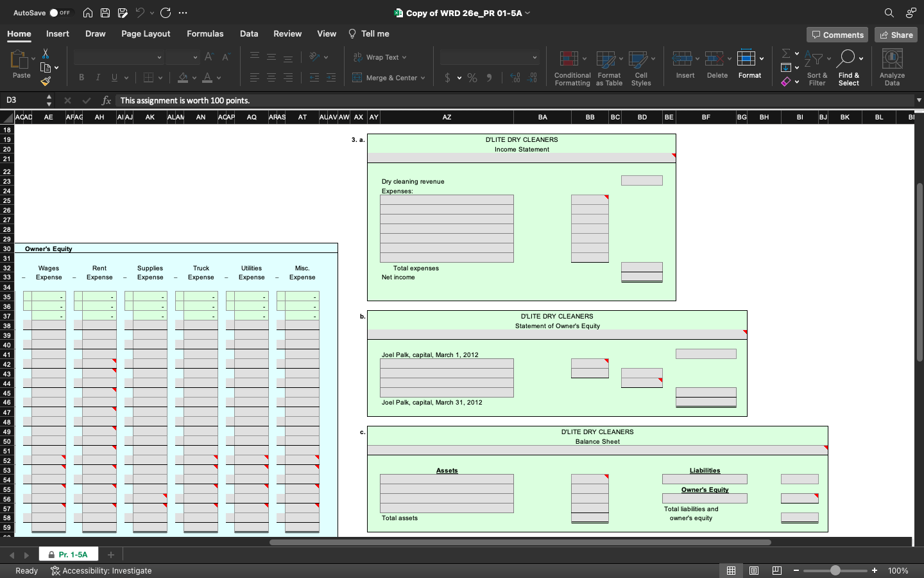The width and height of the screenshot is (924, 578).
Task: Click the Home icon in title bar
Action: point(88,13)
